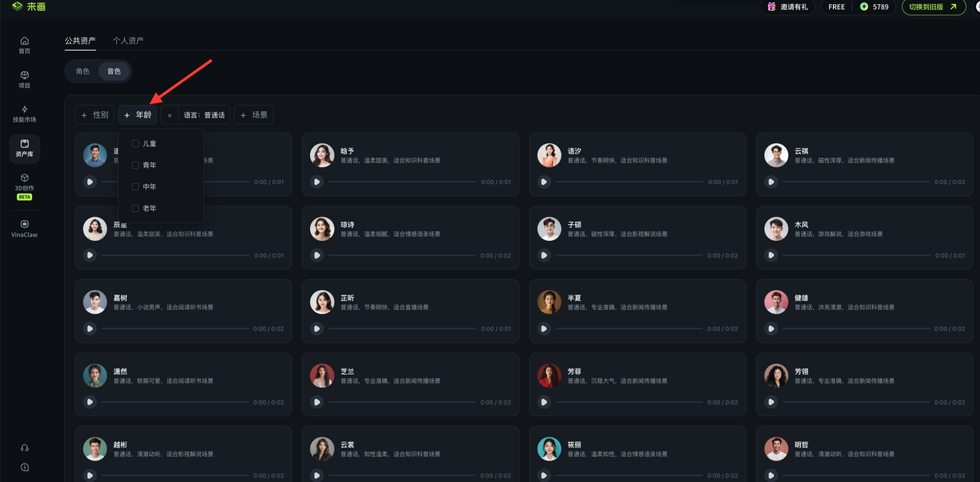Play the 嘉树 voice sample
980x482 pixels.
[90, 329]
